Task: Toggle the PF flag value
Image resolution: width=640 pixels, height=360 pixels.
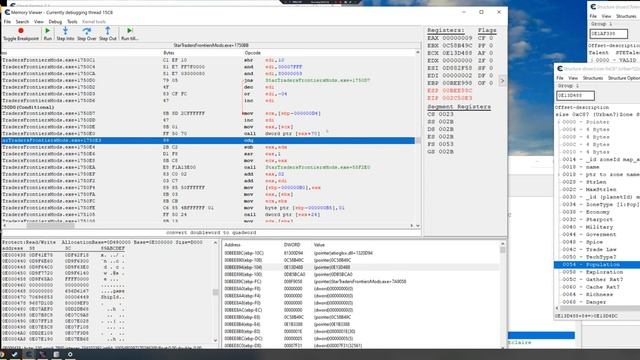Action: [x=485, y=45]
